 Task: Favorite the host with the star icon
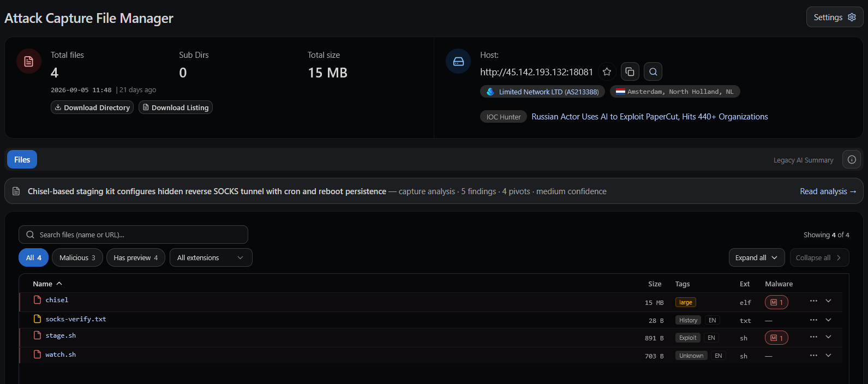point(607,71)
